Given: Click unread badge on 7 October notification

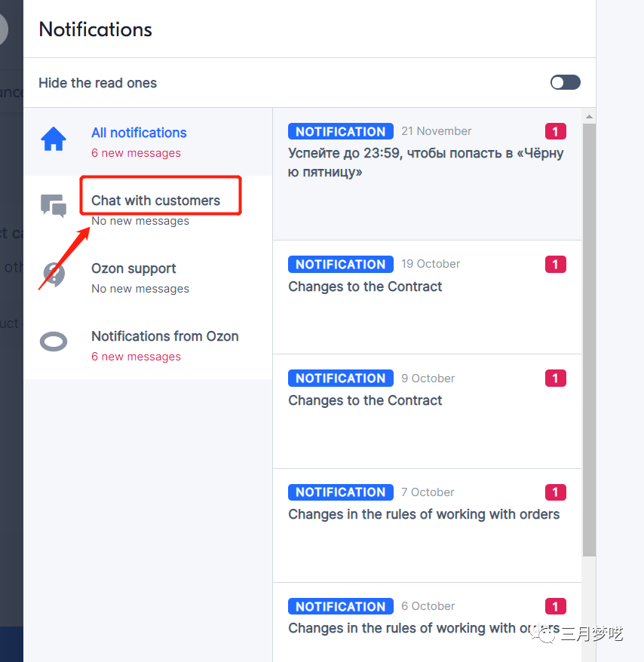Looking at the screenshot, I should pos(555,492).
